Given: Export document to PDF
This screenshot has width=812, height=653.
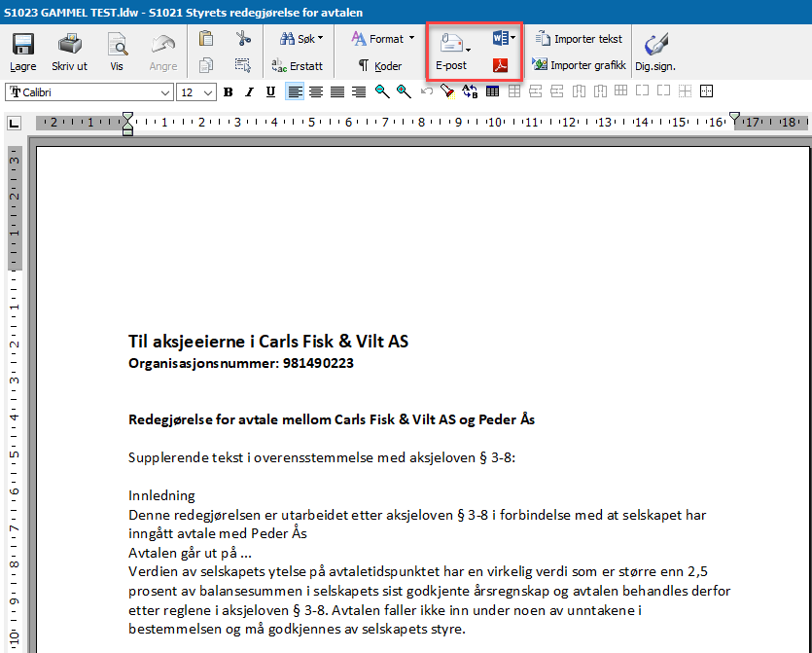Looking at the screenshot, I should [500, 65].
